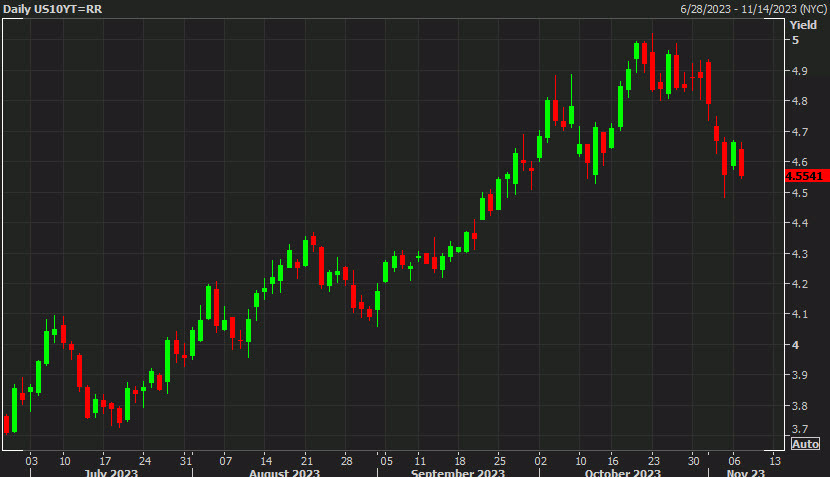Click the 4.1 yield axis tick

coord(799,315)
